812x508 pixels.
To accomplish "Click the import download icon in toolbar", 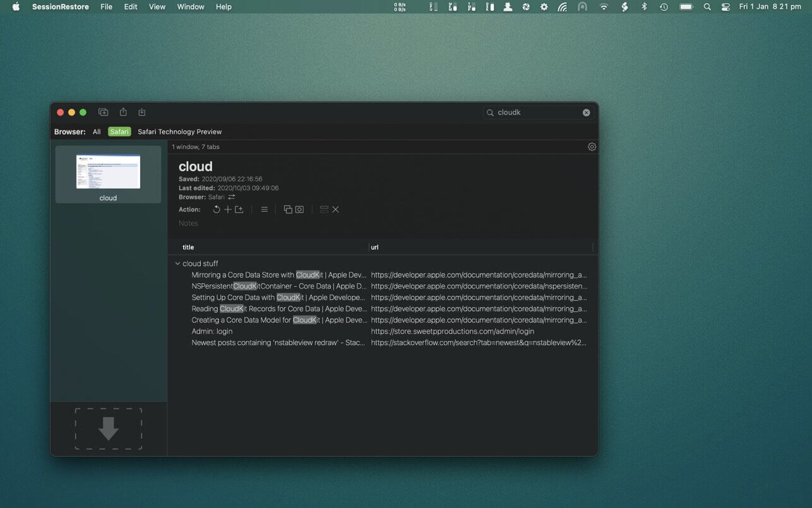I will point(142,112).
